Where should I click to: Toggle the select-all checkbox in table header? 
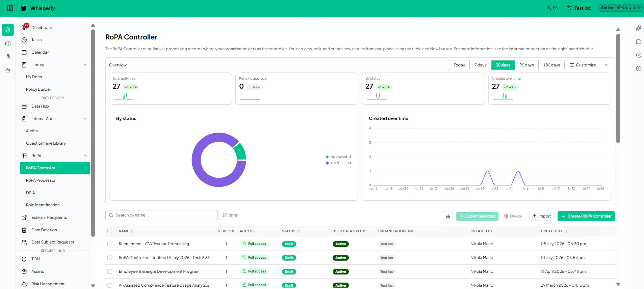click(110, 231)
